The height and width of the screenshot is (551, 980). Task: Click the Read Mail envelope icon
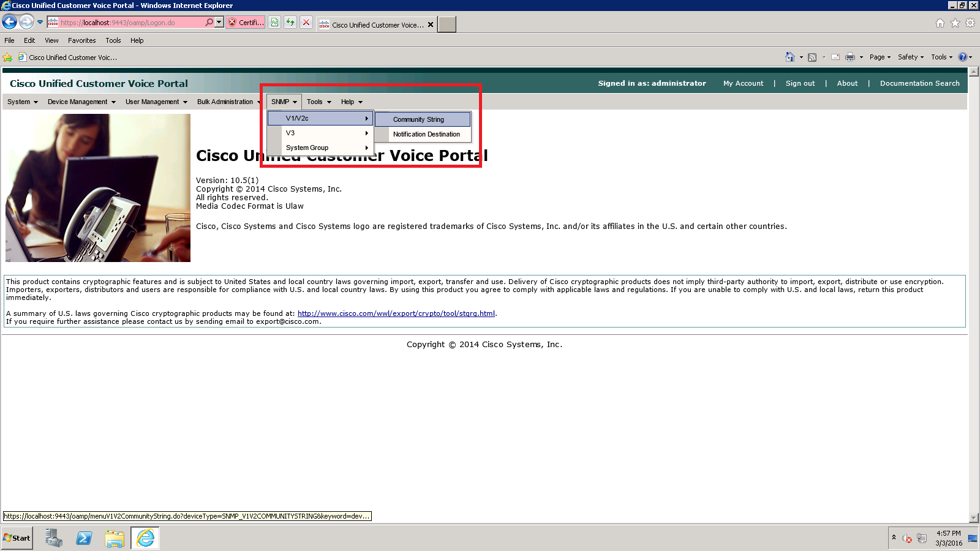pos(835,57)
